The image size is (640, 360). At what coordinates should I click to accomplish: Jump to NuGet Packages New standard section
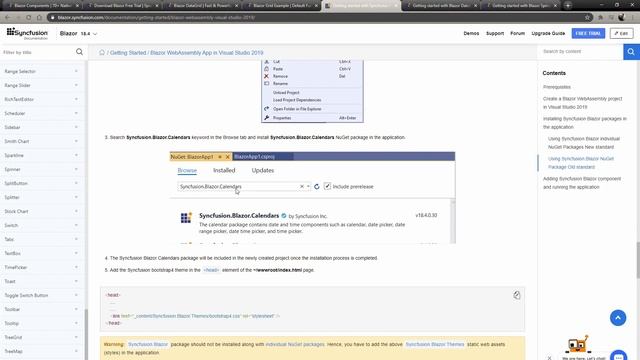(584, 143)
